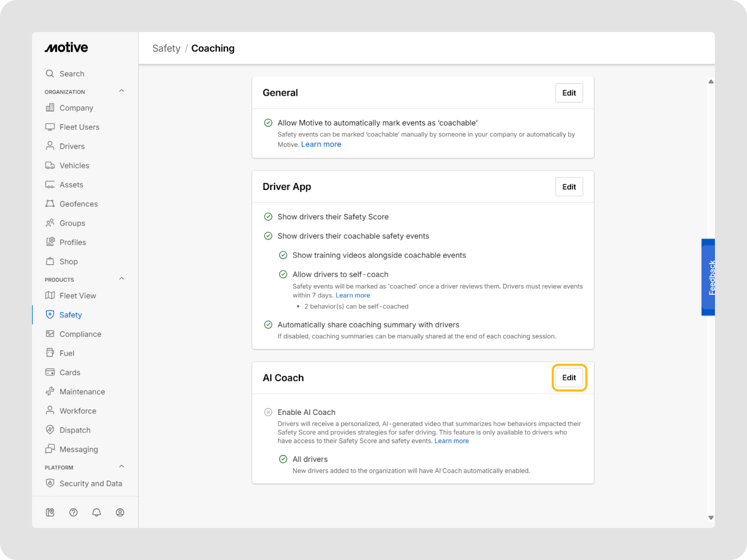The width and height of the screenshot is (747, 560).
Task: Collapse the Products section chevron
Action: pyautogui.click(x=121, y=279)
